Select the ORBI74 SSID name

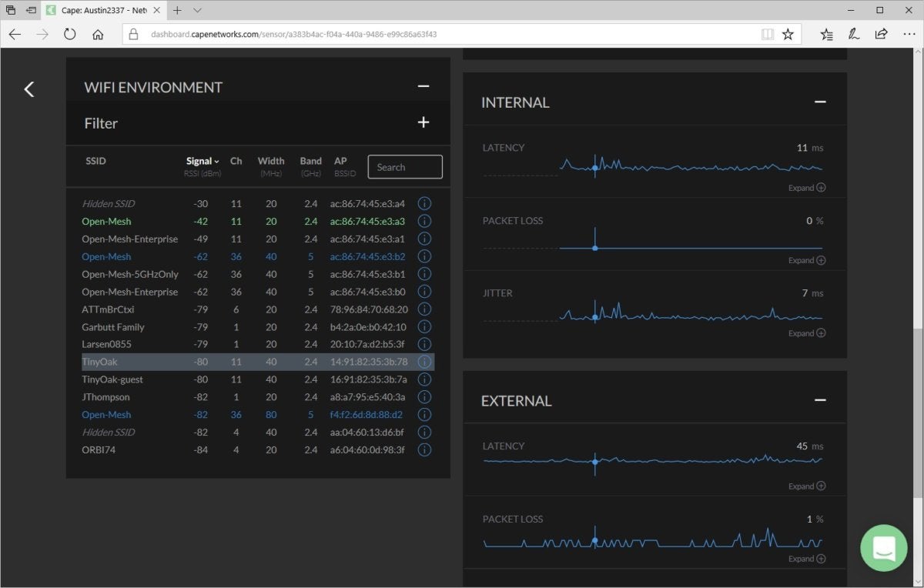pos(99,449)
